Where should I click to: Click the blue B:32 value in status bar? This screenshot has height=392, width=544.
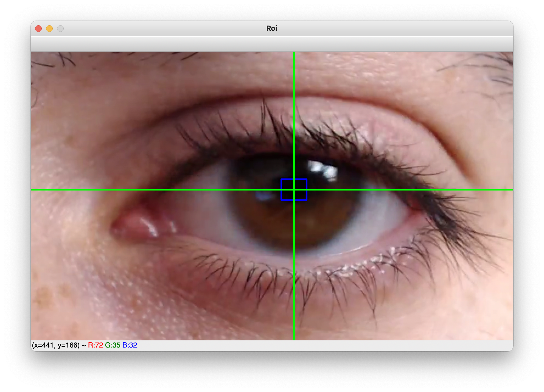pyautogui.click(x=130, y=345)
